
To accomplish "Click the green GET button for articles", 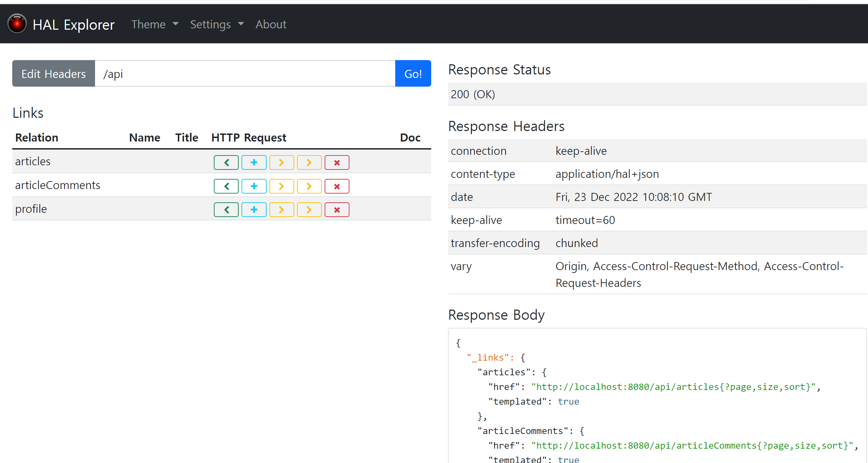I will click(x=226, y=162).
